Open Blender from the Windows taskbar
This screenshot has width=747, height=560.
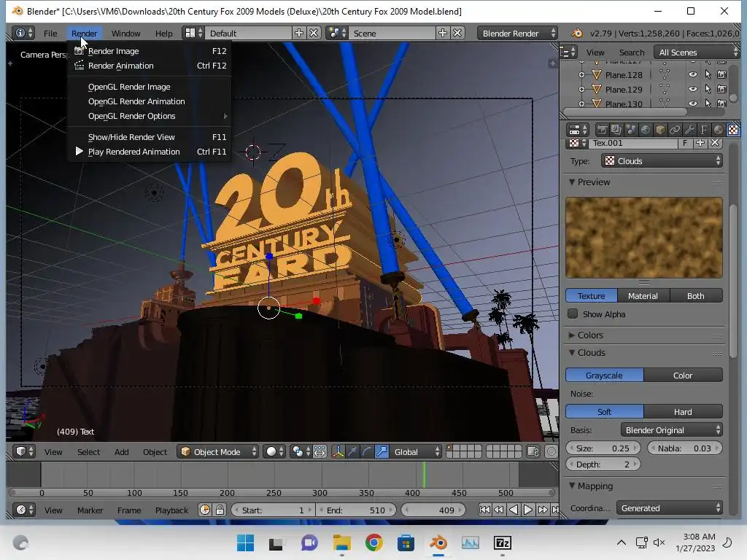(x=438, y=542)
